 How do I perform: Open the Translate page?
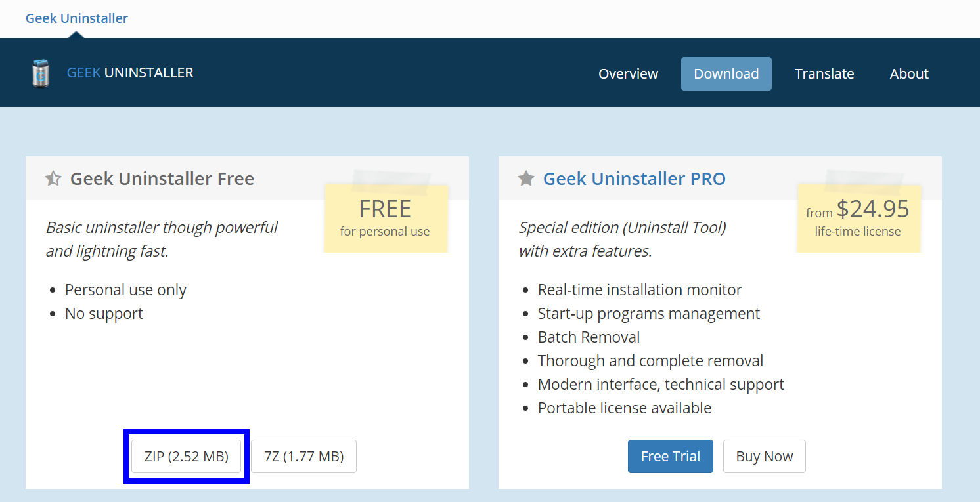tap(824, 73)
